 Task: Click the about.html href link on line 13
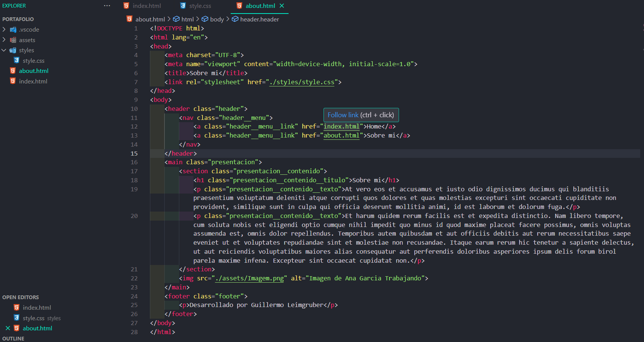tap(342, 135)
